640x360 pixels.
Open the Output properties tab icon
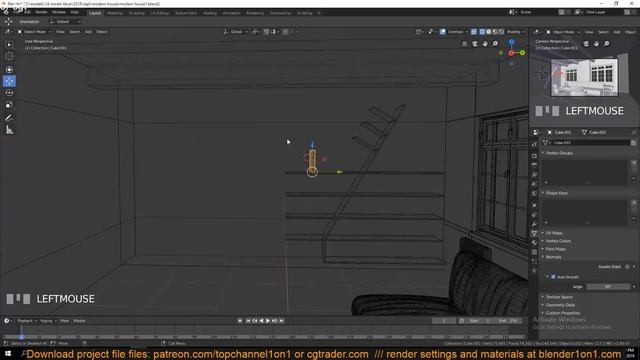[x=534, y=164]
